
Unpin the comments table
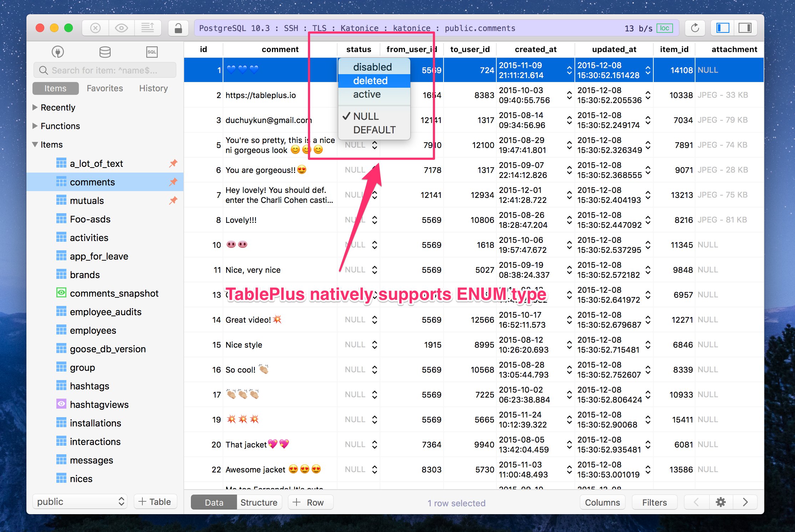pos(173,182)
